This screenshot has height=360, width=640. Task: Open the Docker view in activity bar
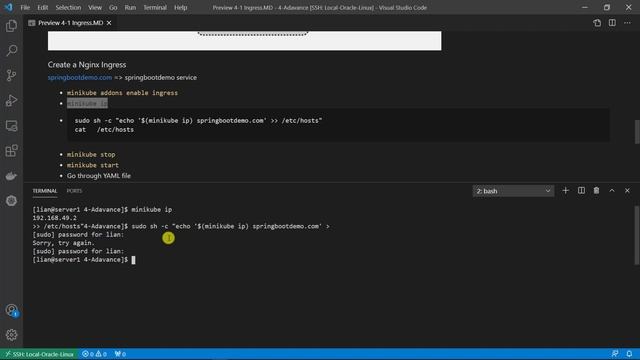coord(11,176)
